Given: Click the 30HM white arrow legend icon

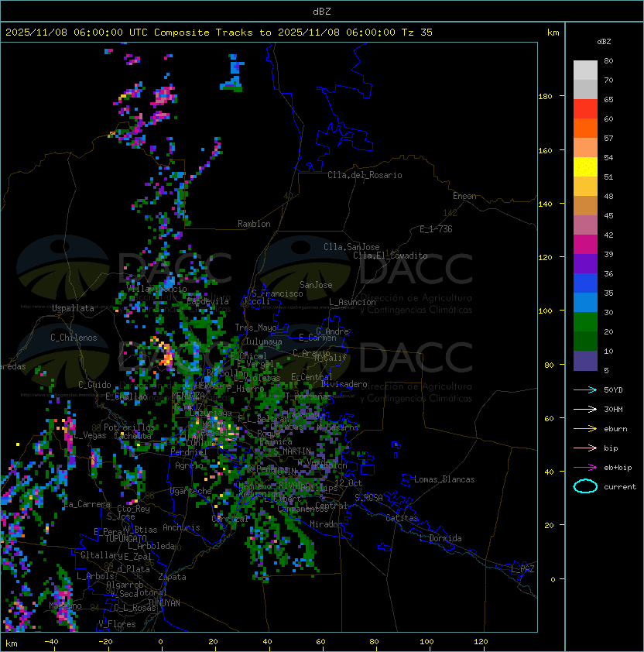Looking at the screenshot, I should (x=585, y=409).
